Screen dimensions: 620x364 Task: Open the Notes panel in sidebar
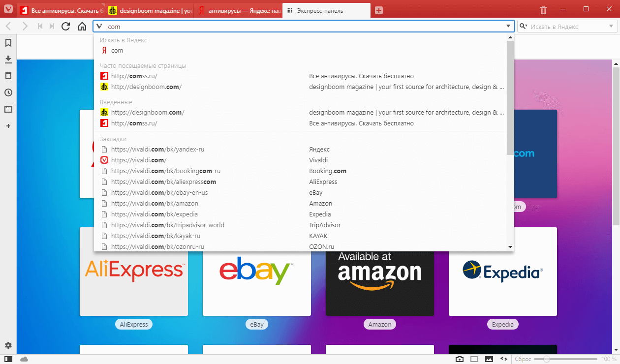point(8,76)
